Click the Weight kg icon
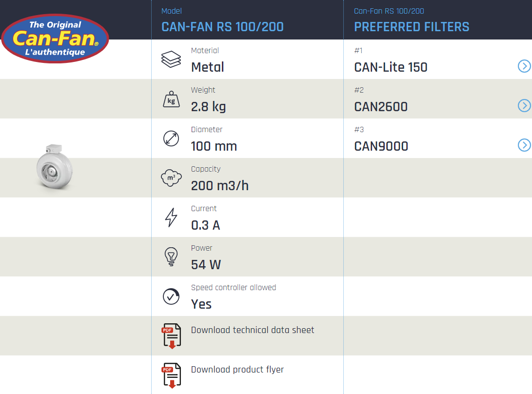The height and width of the screenshot is (394, 532). coord(171,99)
